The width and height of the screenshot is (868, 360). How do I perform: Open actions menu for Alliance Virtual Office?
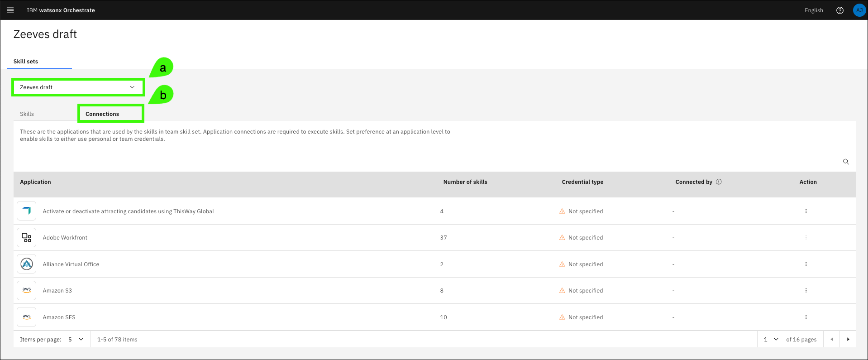[x=806, y=264]
